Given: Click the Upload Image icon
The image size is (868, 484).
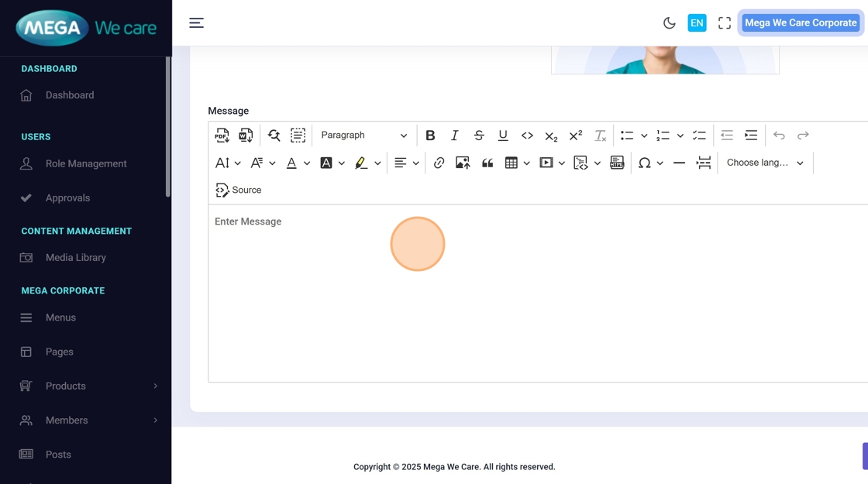Looking at the screenshot, I should tap(463, 163).
